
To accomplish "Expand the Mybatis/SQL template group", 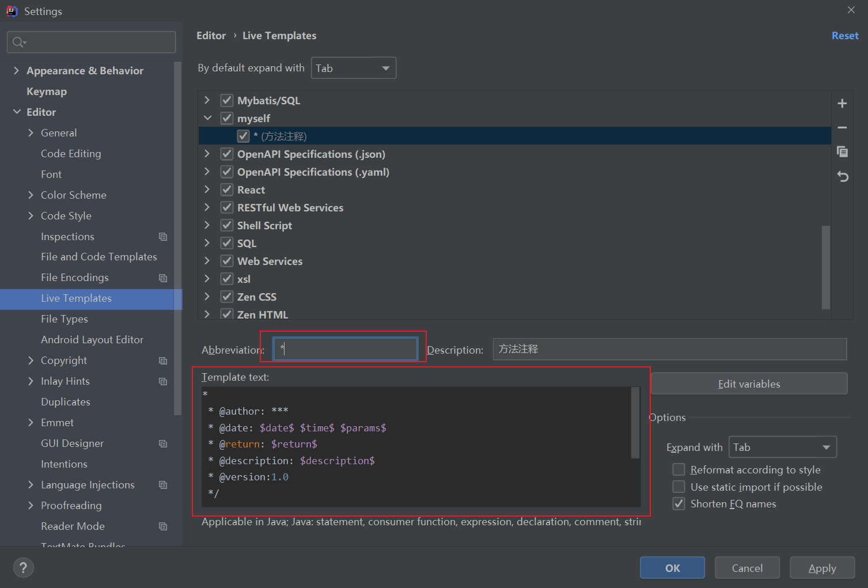I will [x=207, y=100].
